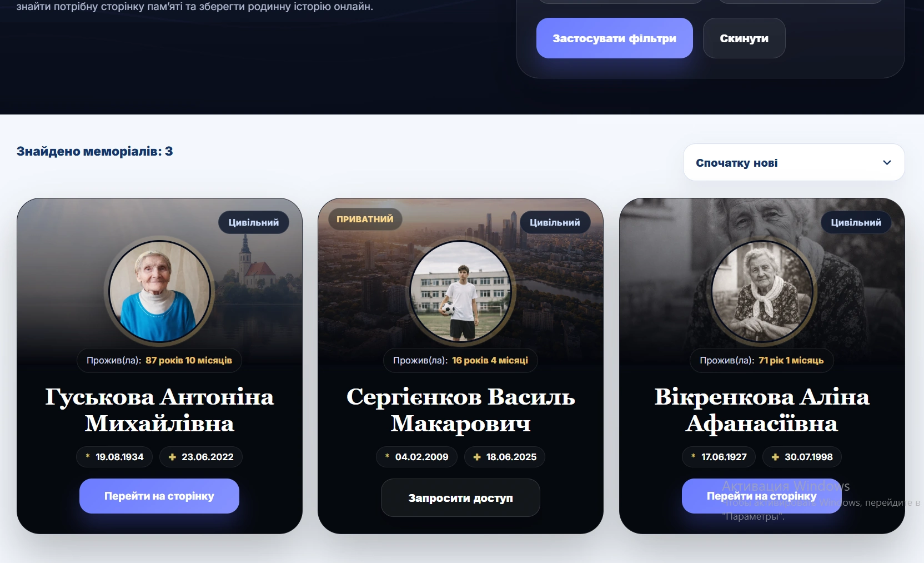Viewport: 924px width, 563px height.
Task: Open Гуськова Антоніна Михайлівна memorial page button
Action: 159,496
